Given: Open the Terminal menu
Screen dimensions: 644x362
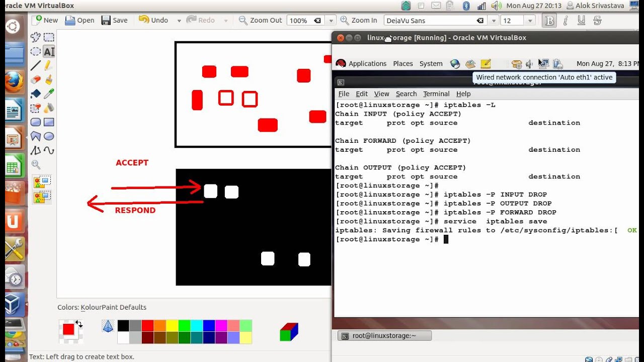Looking at the screenshot, I should point(436,94).
